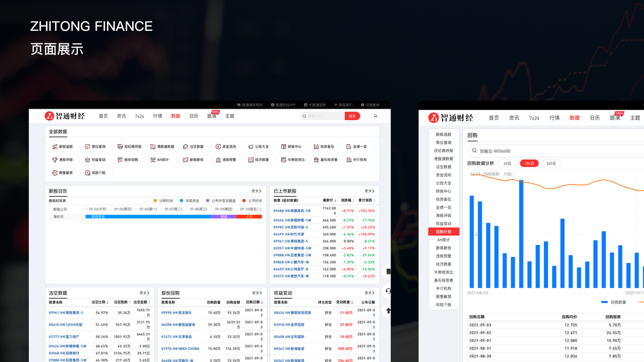Screen dimensions: 644x362
Task: Go to 资讯 in left window nav
Action: (x=121, y=116)
